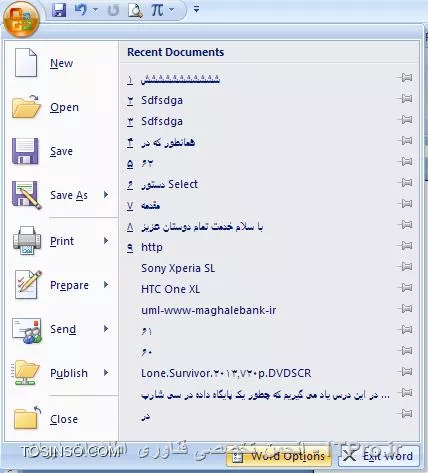Expand the Save As submenu arrow
The height and width of the screenshot is (473, 428).
point(106,195)
